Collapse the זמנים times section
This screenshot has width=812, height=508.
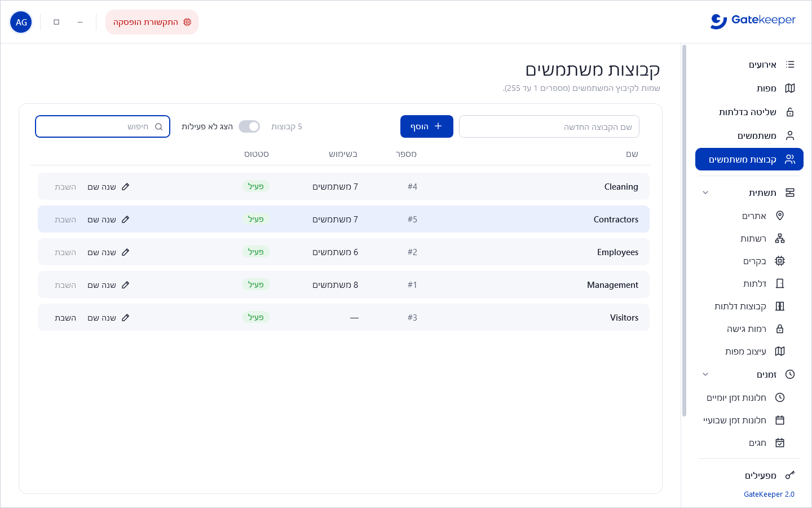point(705,374)
